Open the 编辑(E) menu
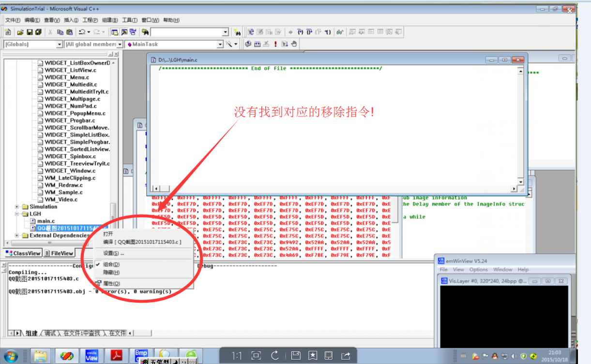This screenshot has width=591, height=364. click(x=32, y=20)
